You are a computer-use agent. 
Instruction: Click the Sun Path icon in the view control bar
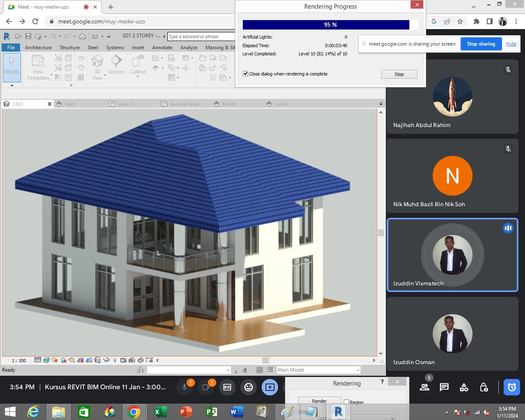[x=55, y=360]
